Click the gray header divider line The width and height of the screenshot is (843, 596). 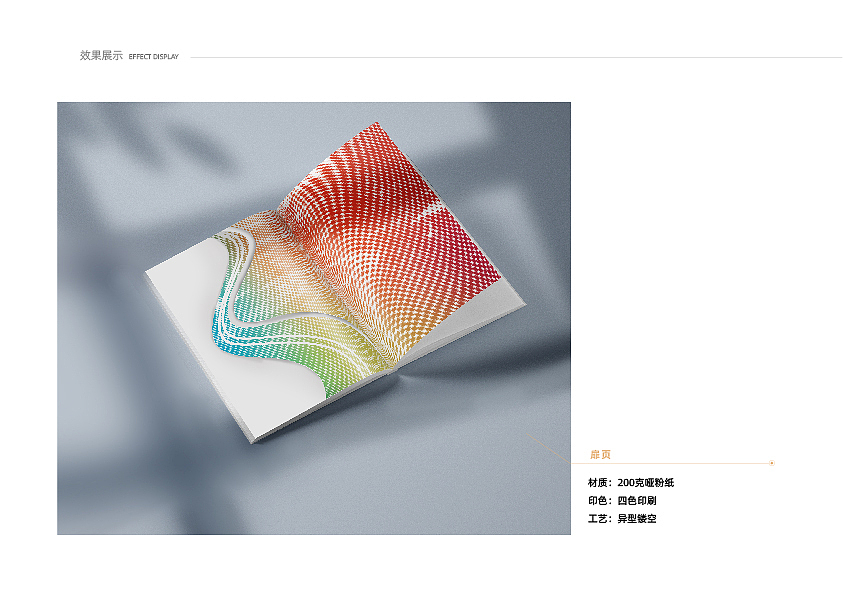516,57
